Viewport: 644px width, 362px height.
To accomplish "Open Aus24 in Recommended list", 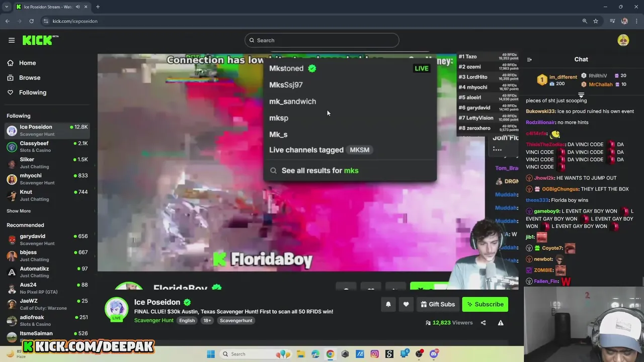I will [x=47, y=288].
